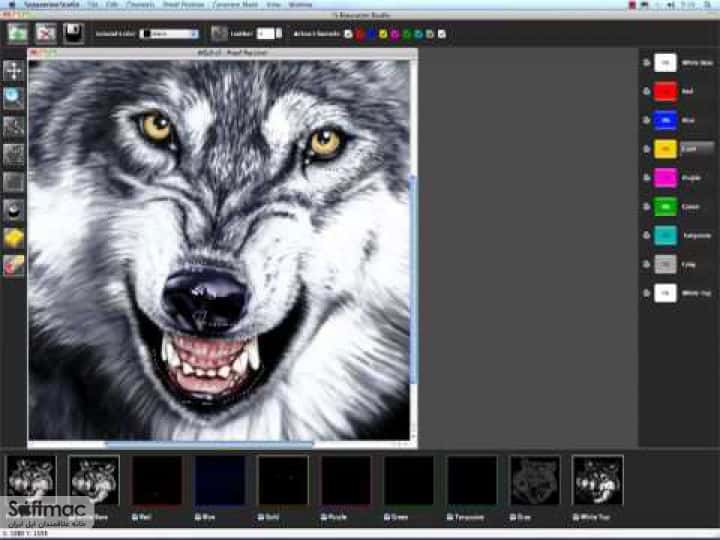Click the Purple color swatch
Viewport: 720px width, 540px height.
[x=665, y=178]
